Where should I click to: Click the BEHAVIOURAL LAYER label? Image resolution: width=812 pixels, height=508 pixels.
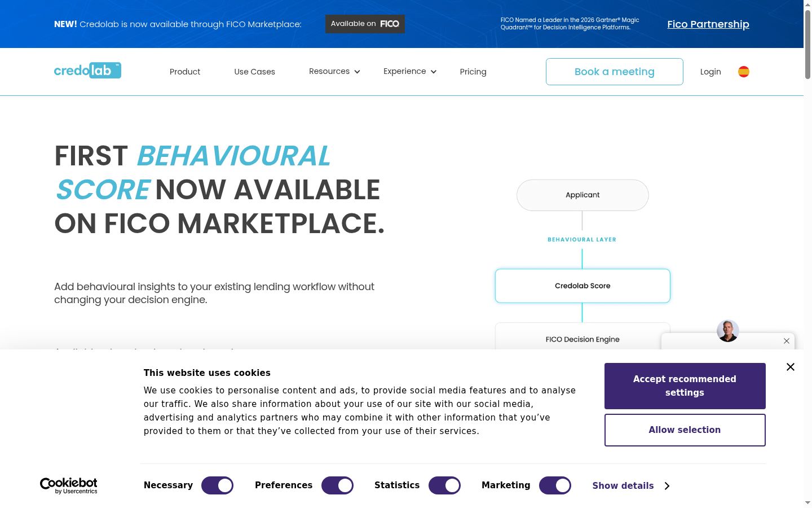click(582, 239)
